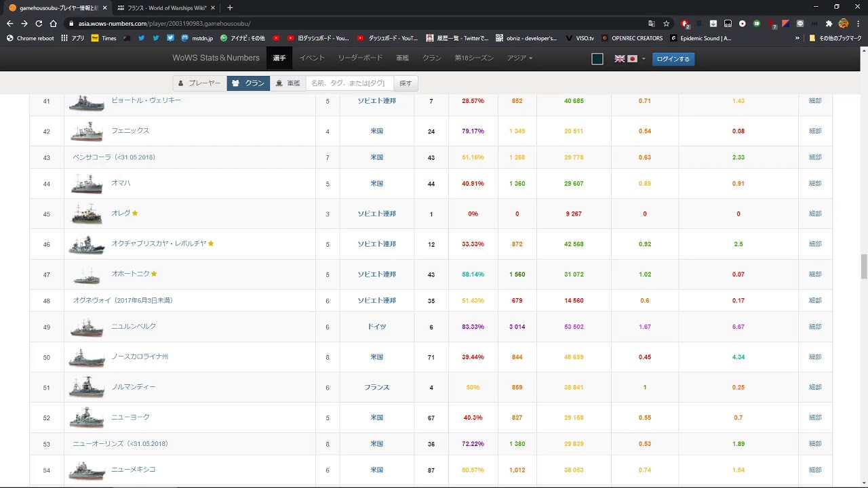The height and width of the screenshot is (488, 868).
Task: Click the star next to オホートニク
Action: point(154,274)
